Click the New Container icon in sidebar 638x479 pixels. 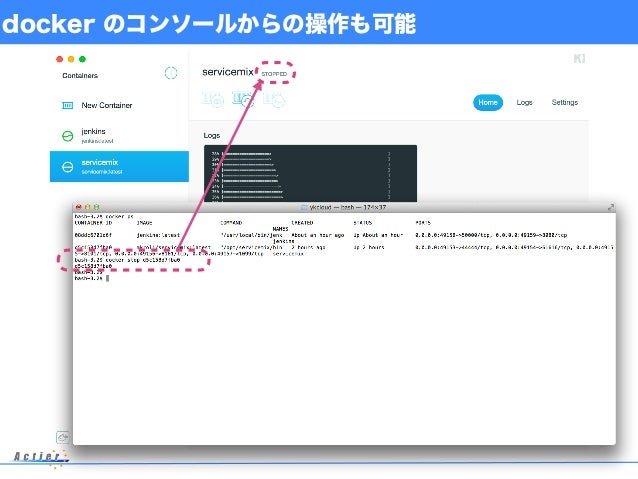68,105
